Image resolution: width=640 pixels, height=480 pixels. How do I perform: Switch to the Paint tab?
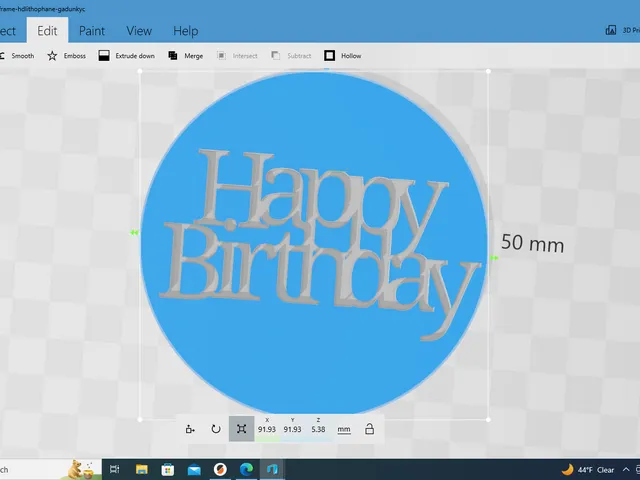coord(92,31)
